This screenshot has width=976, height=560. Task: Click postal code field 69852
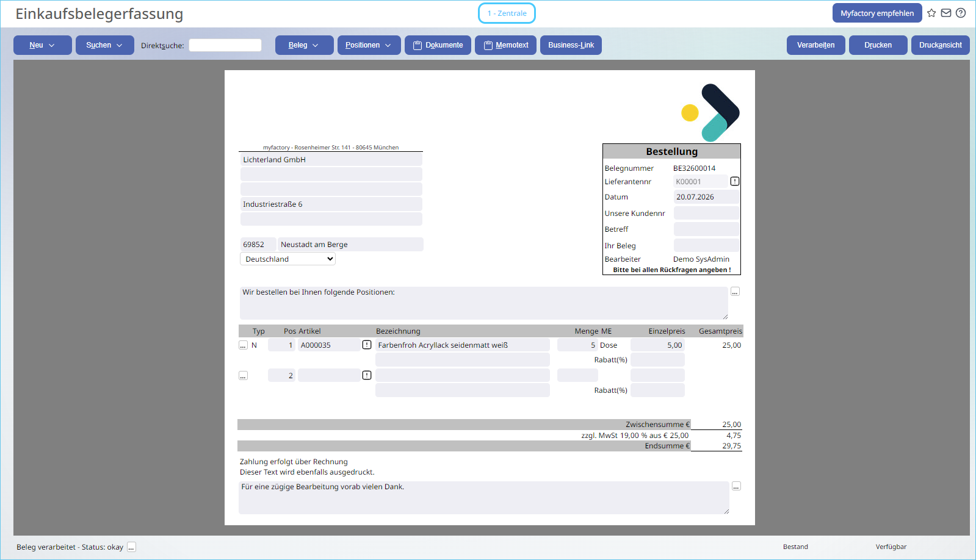click(x=258, y=244)
